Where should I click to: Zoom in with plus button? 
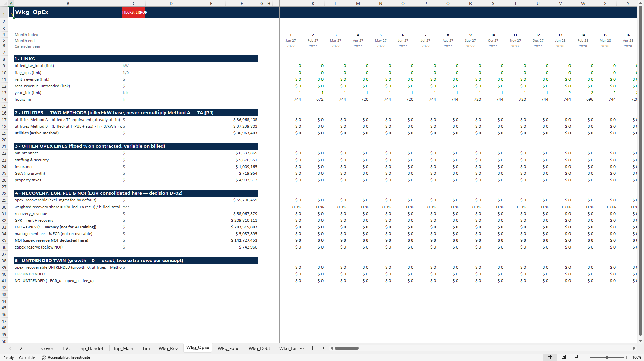(x=626, y=357)
